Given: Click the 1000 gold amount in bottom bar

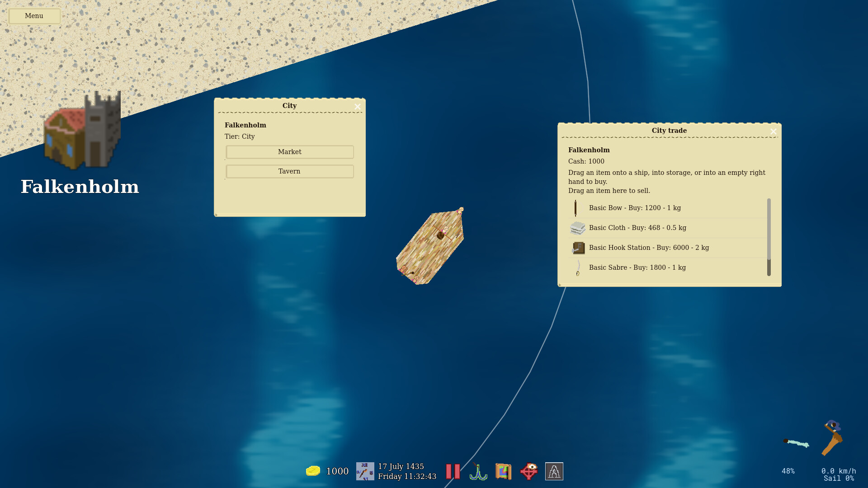Looking at the screenshot, I should (337, 471).
